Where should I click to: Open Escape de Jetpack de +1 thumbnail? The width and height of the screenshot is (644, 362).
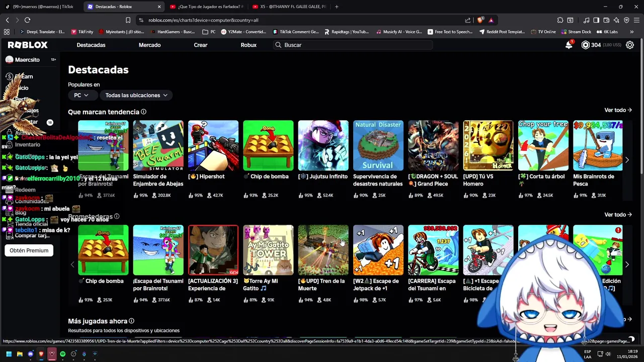378,250
